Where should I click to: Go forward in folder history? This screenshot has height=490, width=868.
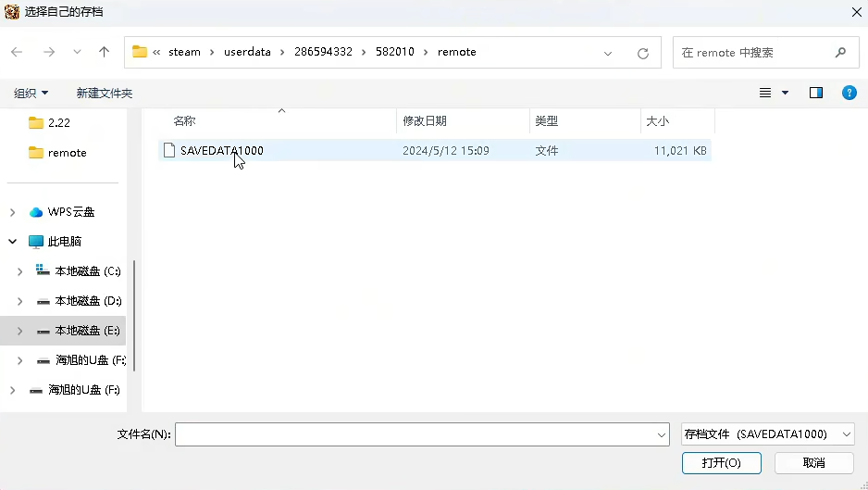[x=49, y=52]
